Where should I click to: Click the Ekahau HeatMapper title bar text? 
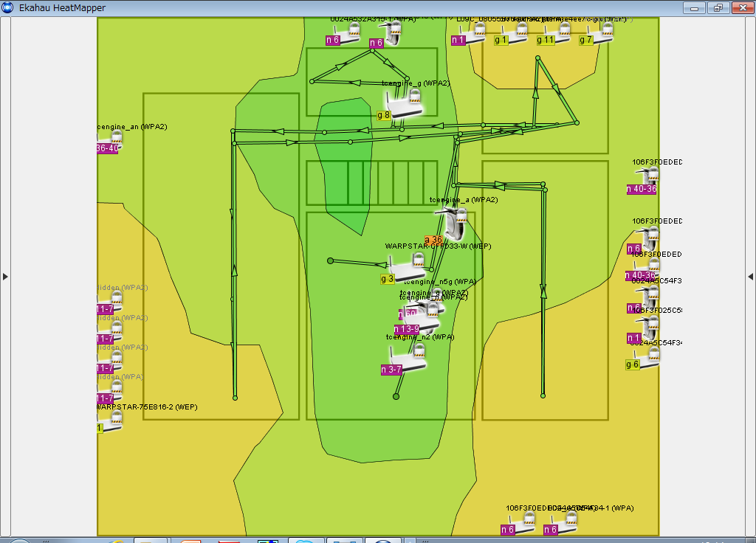(x=62, y=7)
